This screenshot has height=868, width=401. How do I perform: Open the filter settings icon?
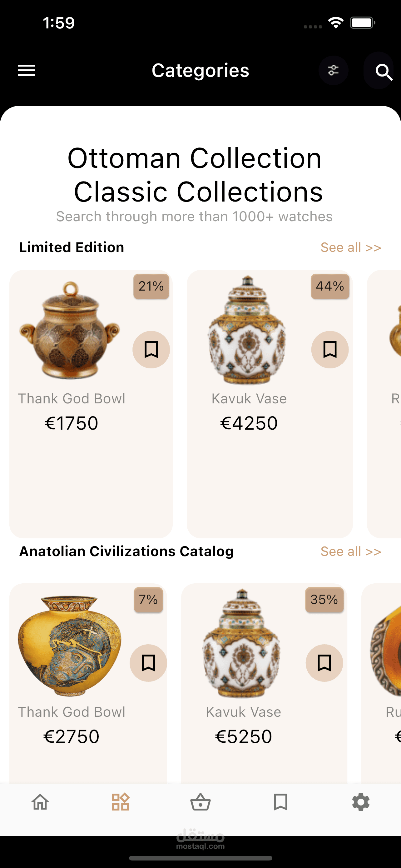[333, 70]
